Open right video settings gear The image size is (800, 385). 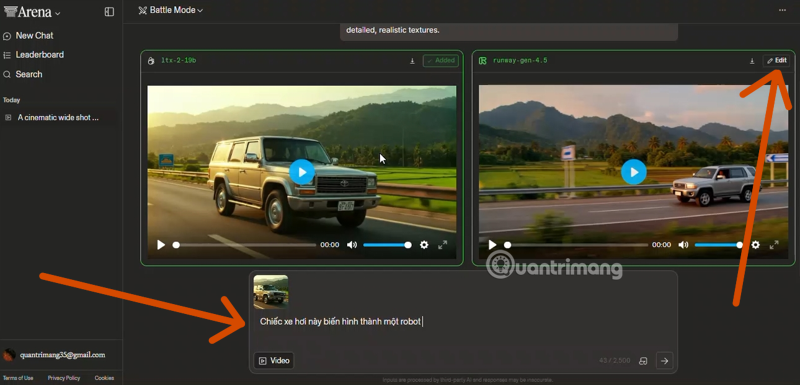[756, 245]
